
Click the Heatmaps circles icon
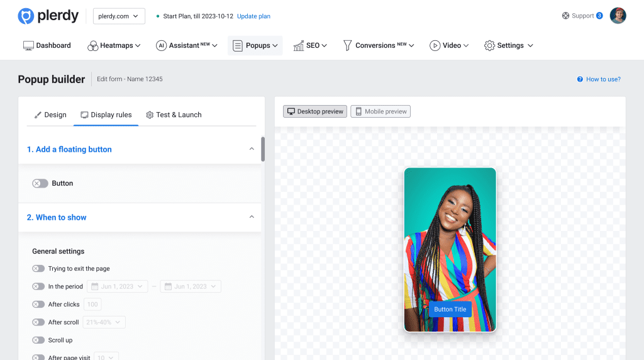(92, 45)
